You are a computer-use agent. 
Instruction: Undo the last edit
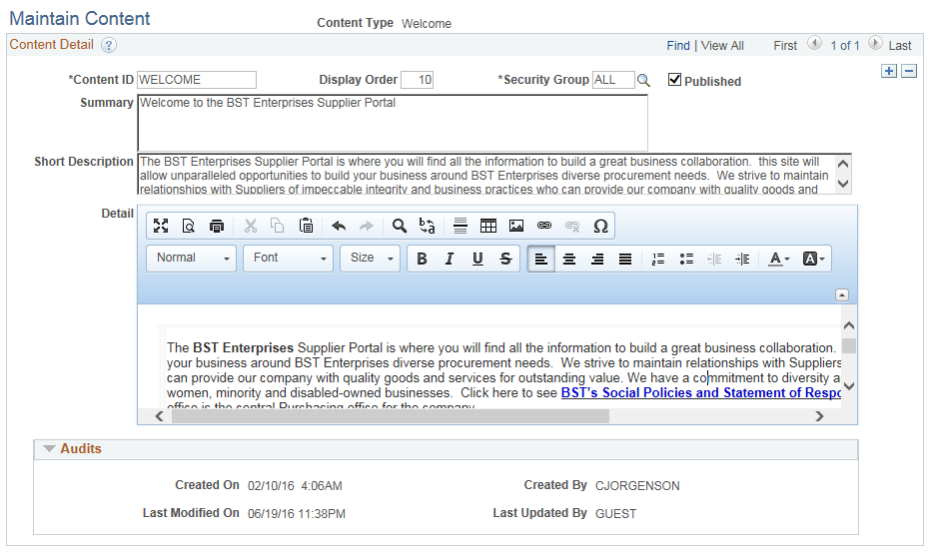tap(339, 226)
